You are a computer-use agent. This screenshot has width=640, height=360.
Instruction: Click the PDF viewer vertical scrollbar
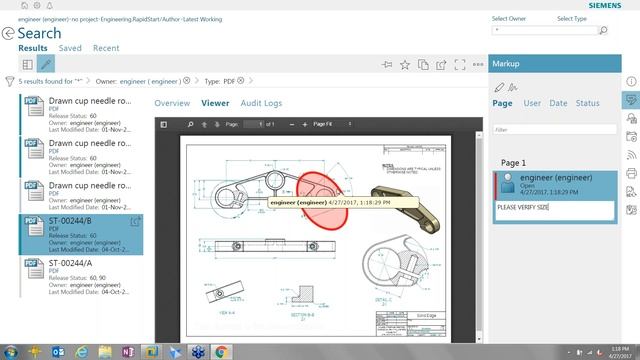tap(479, 237)
